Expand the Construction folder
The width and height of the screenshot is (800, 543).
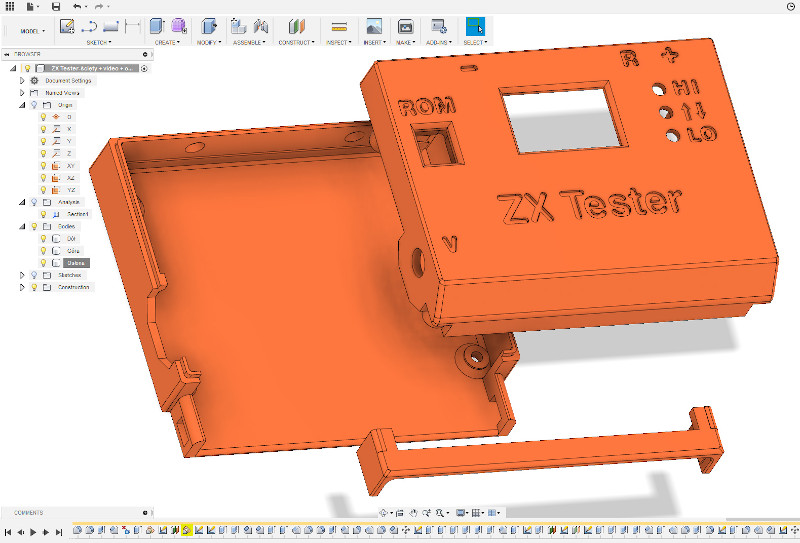pos(22,287)
